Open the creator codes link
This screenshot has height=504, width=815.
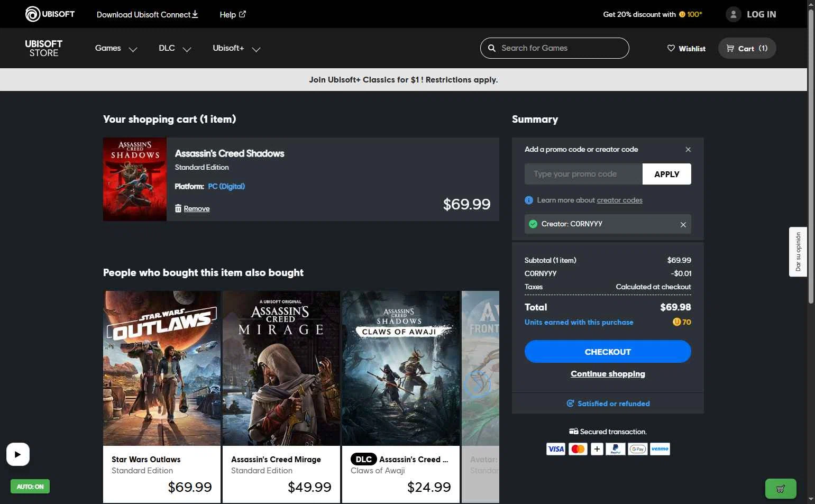pos(619,200)
